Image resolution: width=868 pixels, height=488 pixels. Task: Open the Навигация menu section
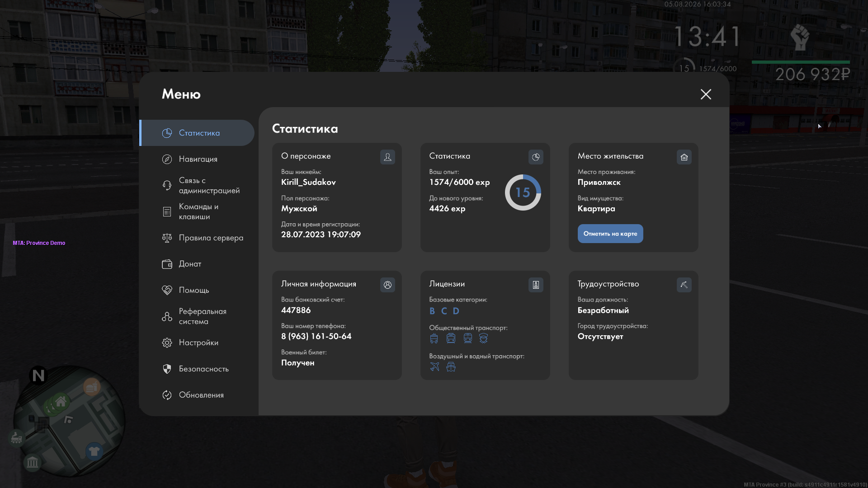pos(197,159)
